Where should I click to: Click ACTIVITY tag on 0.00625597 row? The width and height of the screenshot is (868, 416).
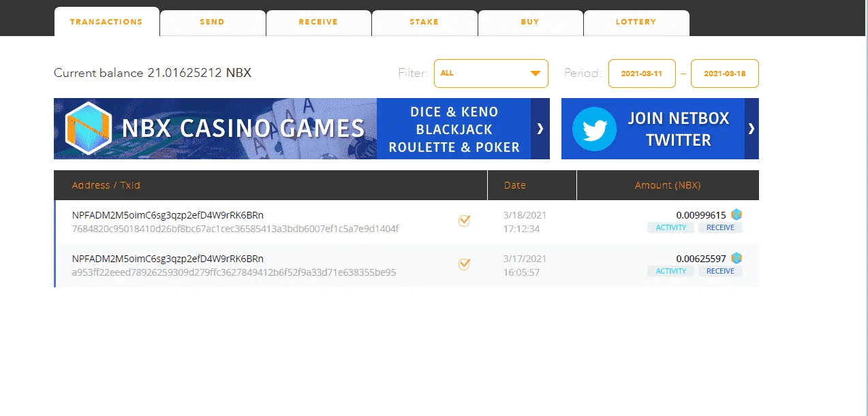671,271
